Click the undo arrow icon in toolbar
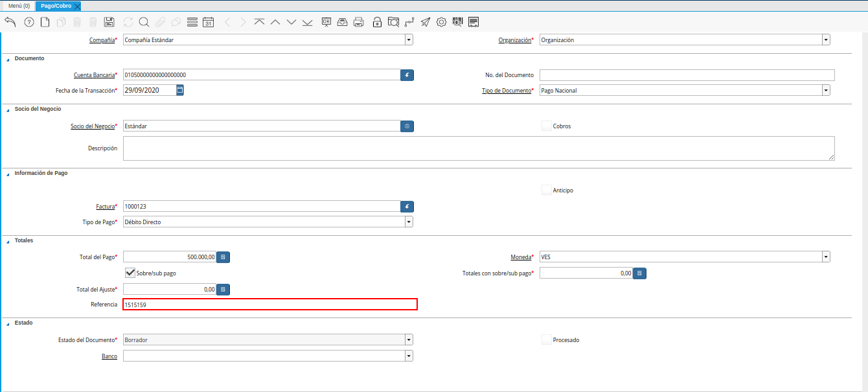 [x=10, y=22]
